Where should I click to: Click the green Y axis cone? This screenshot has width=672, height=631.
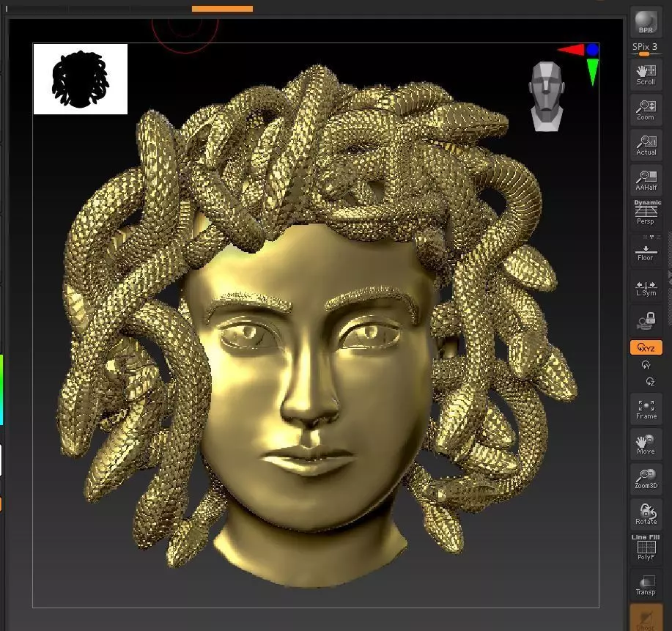(593, 72)
